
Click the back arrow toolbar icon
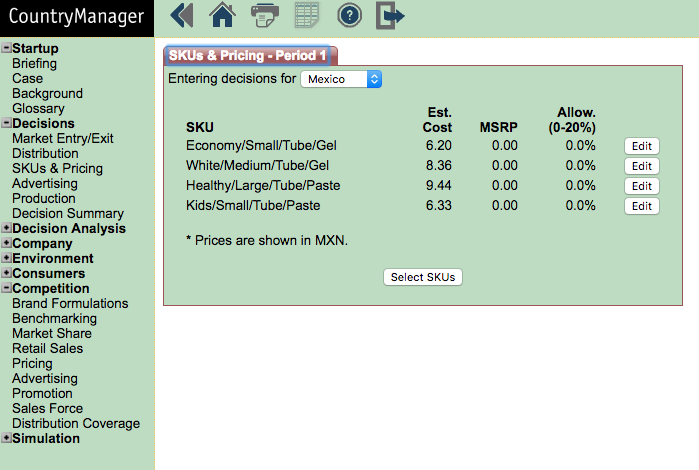pos(182,16)
